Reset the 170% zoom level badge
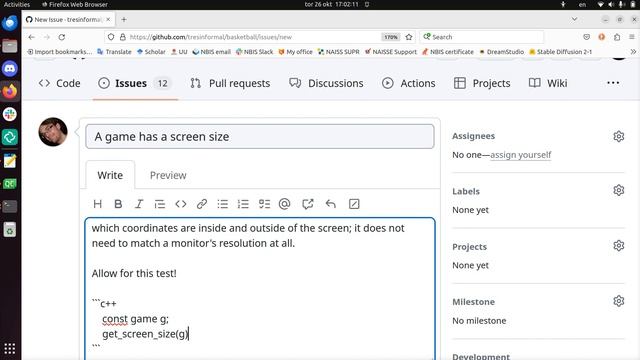The image size is (640, 360). 390,37
